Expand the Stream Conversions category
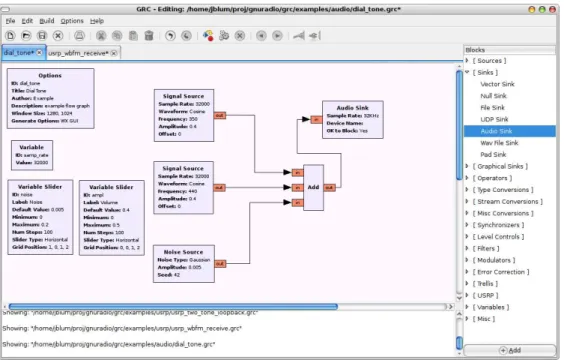564x360 pixels. tap(467, 201)
